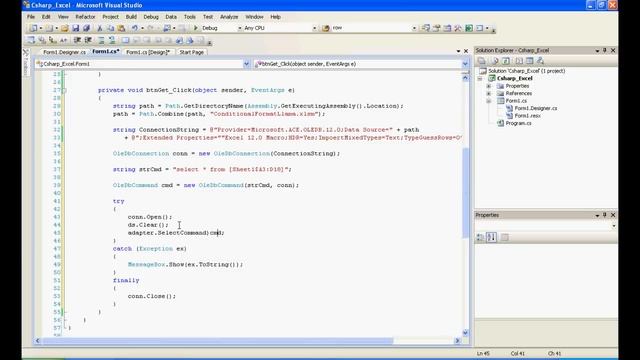Screen dimensions: 640x360
Task: Open the active files list dropdown arrow
Action: (458, 51)
